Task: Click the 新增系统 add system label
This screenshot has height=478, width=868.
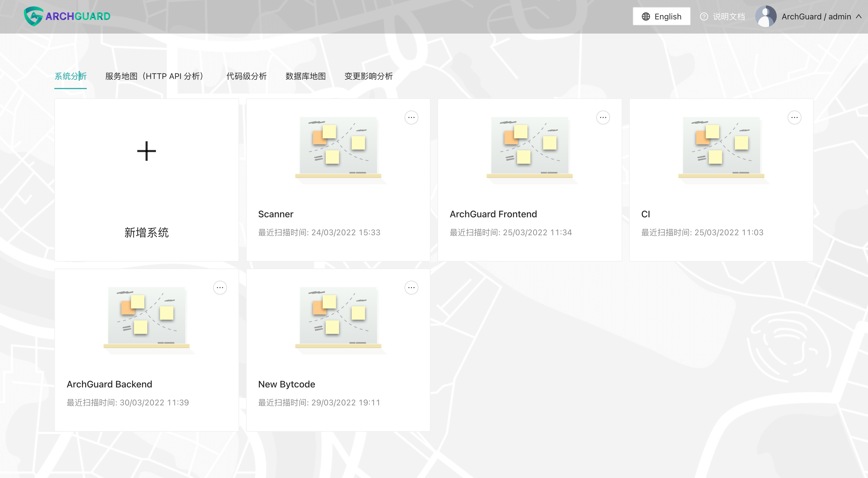Action: (x=147, y=233)
